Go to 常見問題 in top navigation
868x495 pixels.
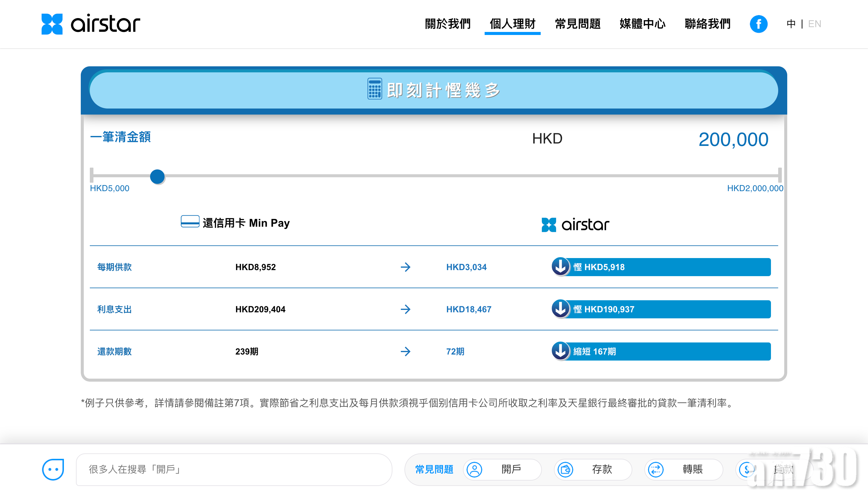point(577,24)
